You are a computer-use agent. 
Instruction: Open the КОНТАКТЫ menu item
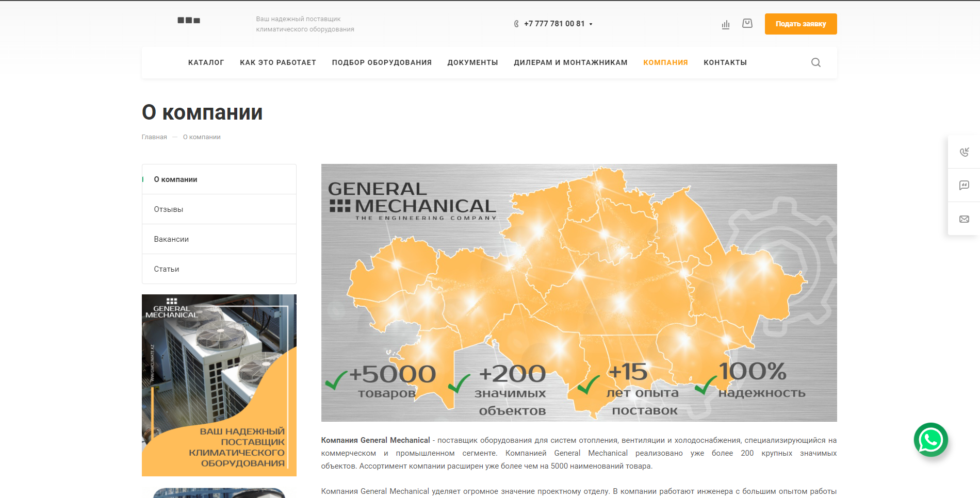coord(725,62)
